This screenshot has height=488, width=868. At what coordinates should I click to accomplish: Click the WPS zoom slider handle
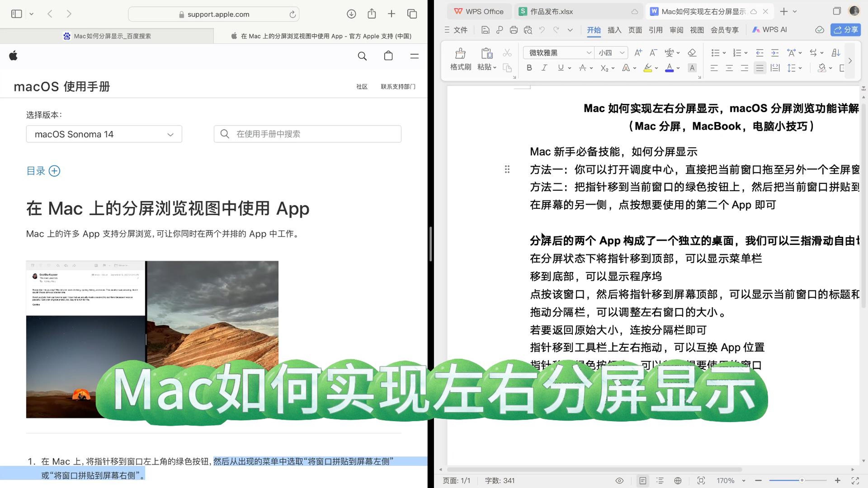(x=802, y=481)
